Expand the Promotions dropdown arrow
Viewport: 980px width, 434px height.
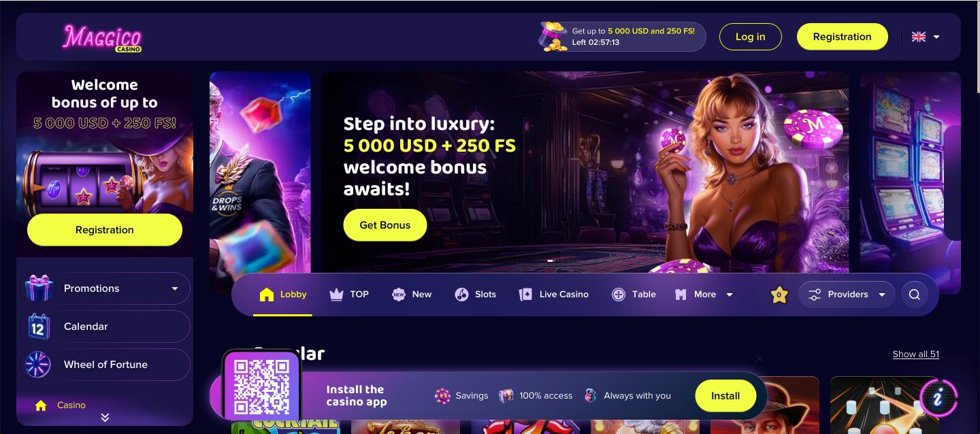tap(175, 288)
